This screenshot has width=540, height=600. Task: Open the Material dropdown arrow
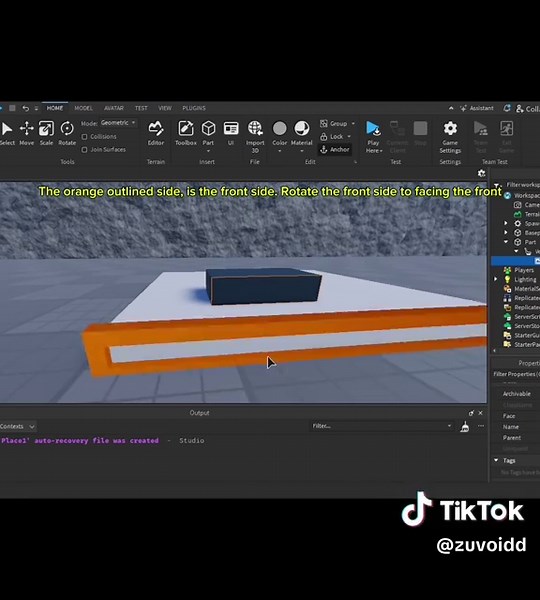(302, 151)
